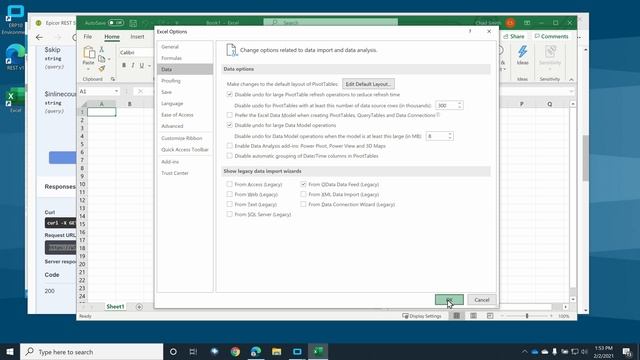Viewport: 640px width, 360px height.
Task: Add a new sheet with plus icon
Action: [139, 307]
